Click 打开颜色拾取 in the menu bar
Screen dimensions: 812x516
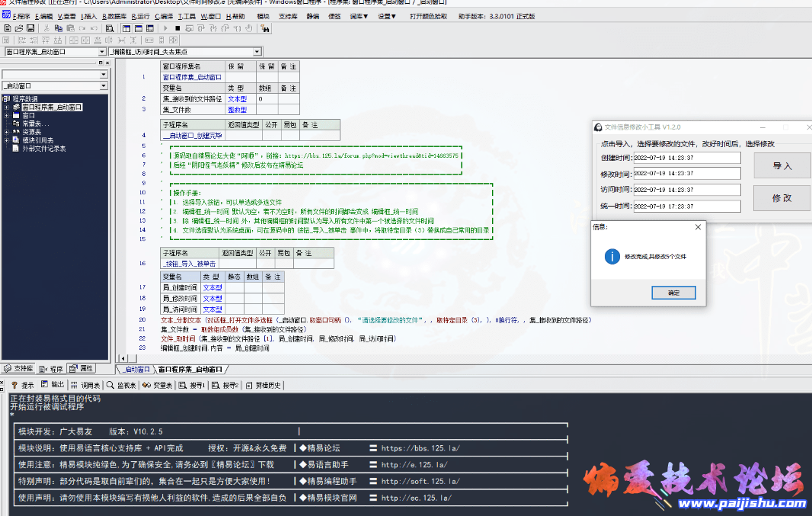click(428, 16)
